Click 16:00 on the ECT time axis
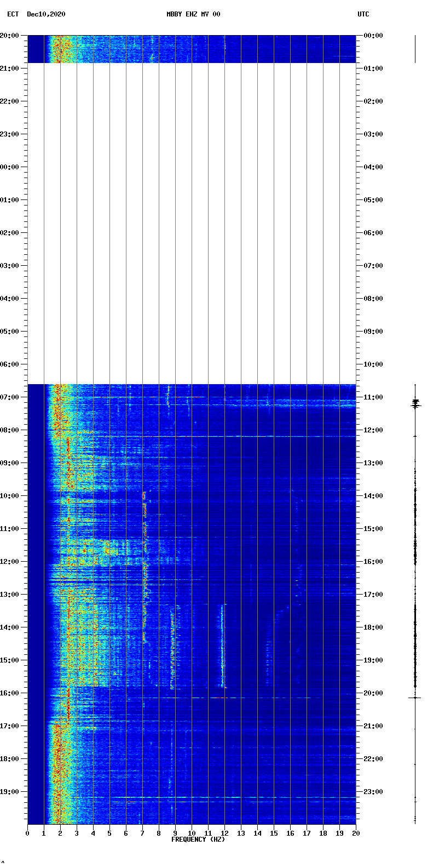The image size is (439, 868). 10,693
